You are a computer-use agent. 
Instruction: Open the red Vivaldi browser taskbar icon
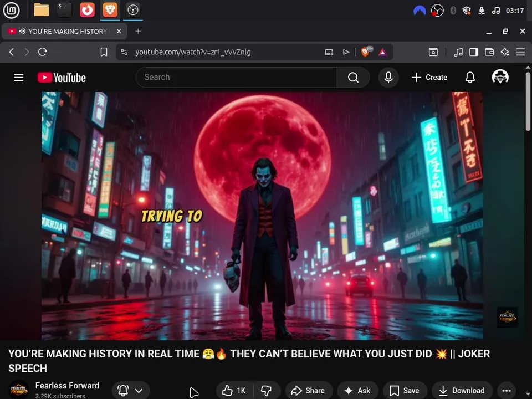tap(87, 10)
